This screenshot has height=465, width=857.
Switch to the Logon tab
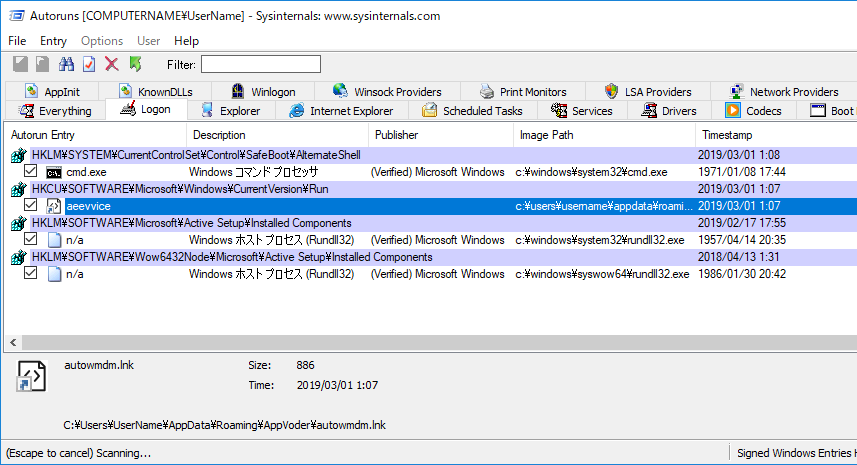pyautogui.click(x=146, y=109)
